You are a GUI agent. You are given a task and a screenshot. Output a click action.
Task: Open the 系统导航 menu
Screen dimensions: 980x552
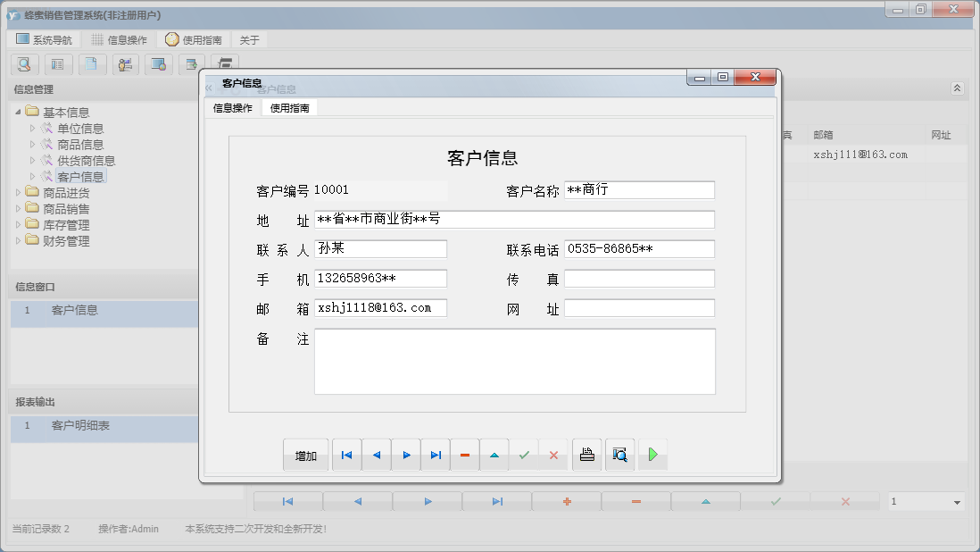42,38
